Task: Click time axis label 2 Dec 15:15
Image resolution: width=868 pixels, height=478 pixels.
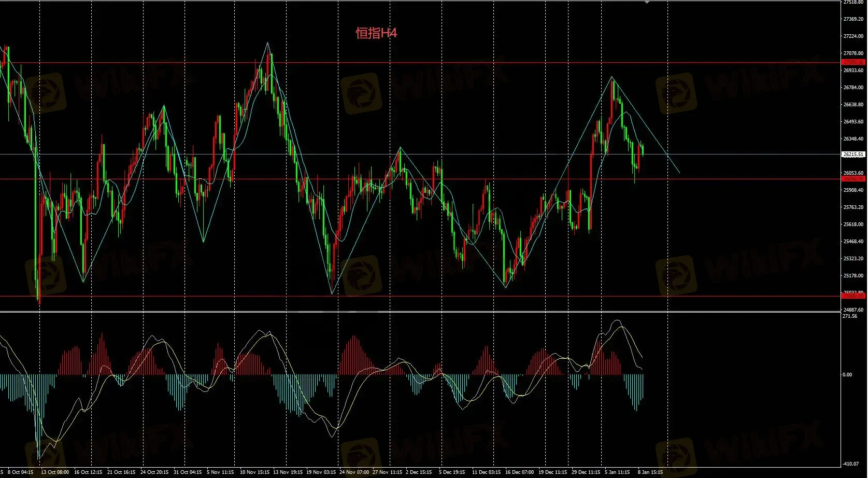Action: [419, 472]
